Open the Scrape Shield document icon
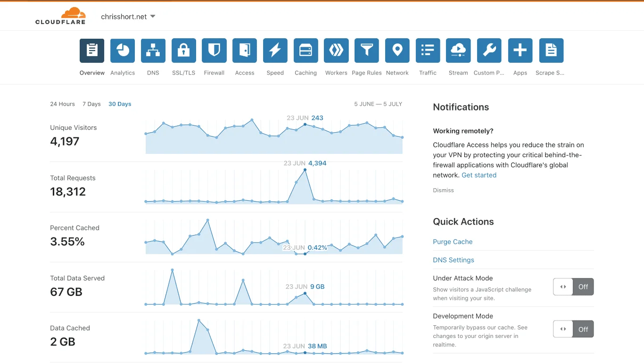This screenshot has height=363, width=644. [551, 51]
